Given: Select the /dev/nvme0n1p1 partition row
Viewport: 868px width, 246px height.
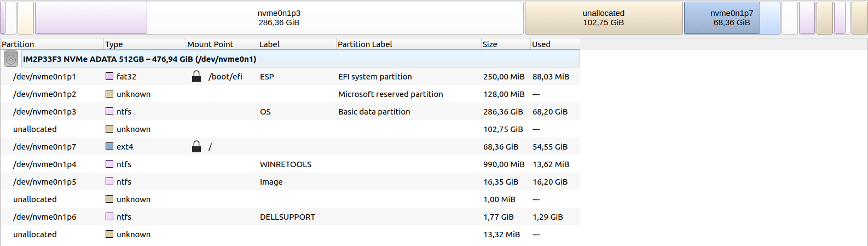Looking at the screenshot, I should click(x=290, y=77).
